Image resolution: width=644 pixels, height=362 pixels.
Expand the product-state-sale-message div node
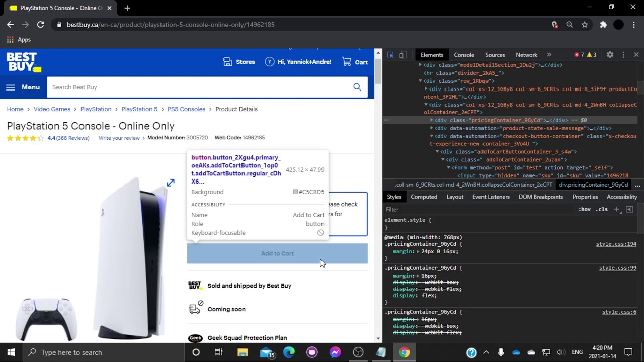[431, 128]
